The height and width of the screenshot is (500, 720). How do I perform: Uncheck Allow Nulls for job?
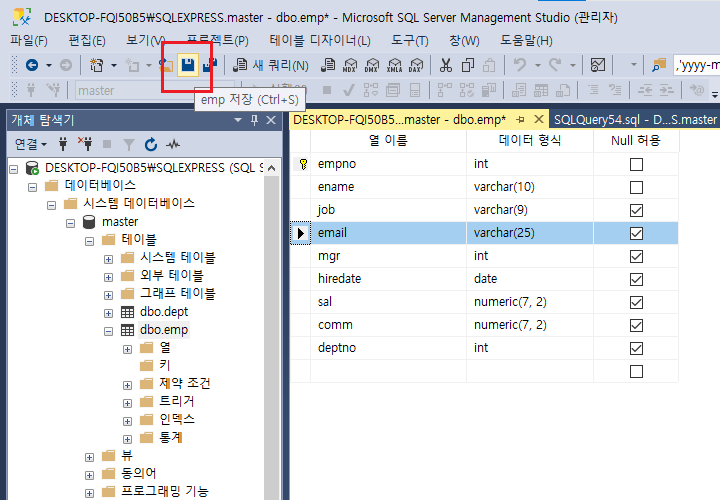click(x=636, y=210)
